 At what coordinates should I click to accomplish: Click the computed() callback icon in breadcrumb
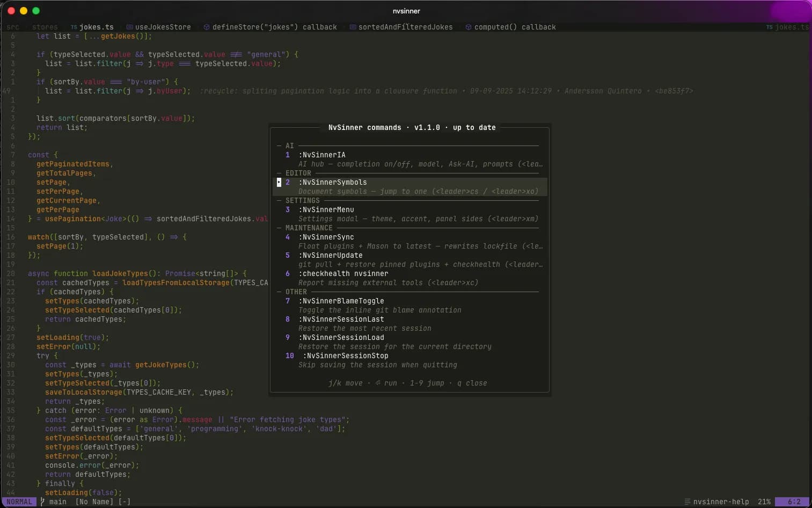469,27
